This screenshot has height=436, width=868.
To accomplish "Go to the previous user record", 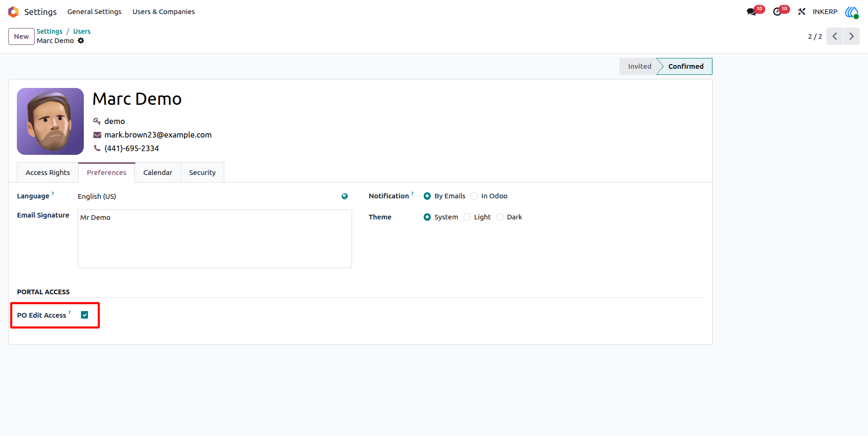I will tap(835, 36).
